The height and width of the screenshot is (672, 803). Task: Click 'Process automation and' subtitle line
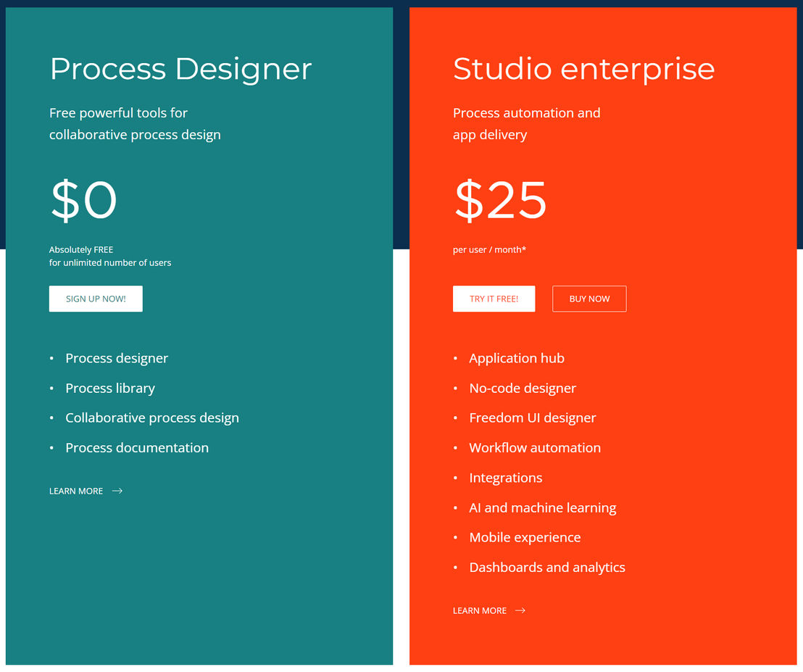click(526, 113)
